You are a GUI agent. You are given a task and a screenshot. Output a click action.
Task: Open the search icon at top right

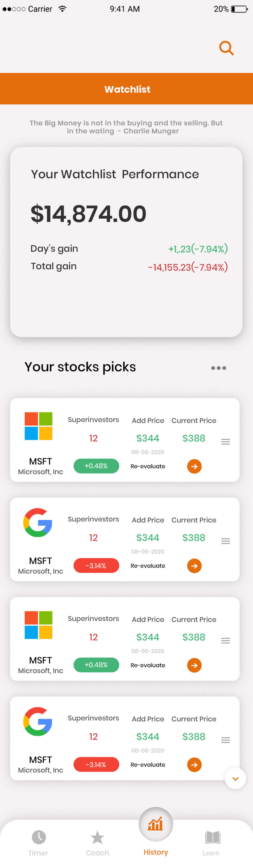point(226,48)
